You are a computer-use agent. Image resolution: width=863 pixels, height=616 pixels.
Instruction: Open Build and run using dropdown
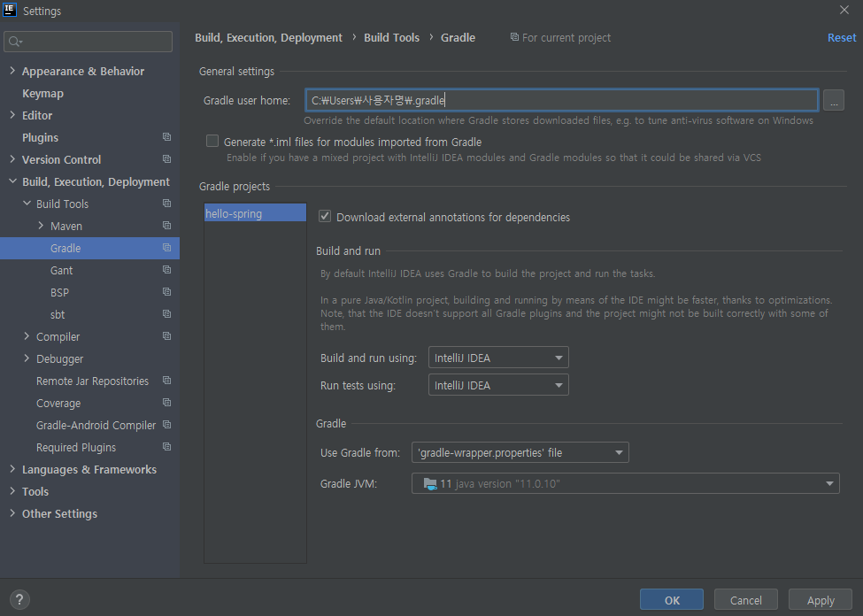click(x=498, y=358)
